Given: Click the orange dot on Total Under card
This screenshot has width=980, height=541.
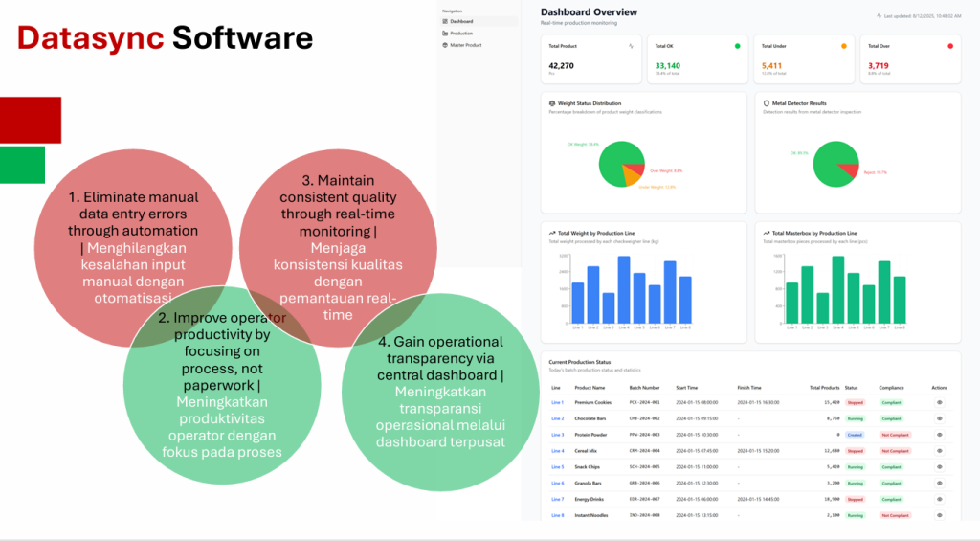Looking at the screenshot, I should point(843,45).
